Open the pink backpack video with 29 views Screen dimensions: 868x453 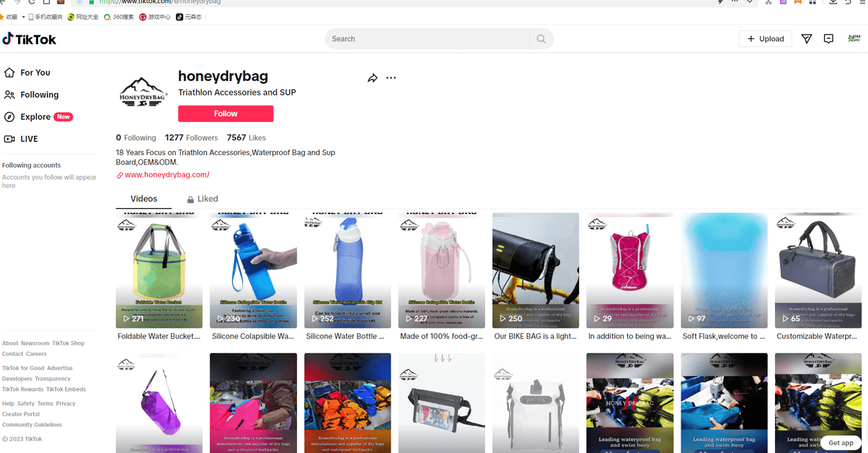coord(630,270)
